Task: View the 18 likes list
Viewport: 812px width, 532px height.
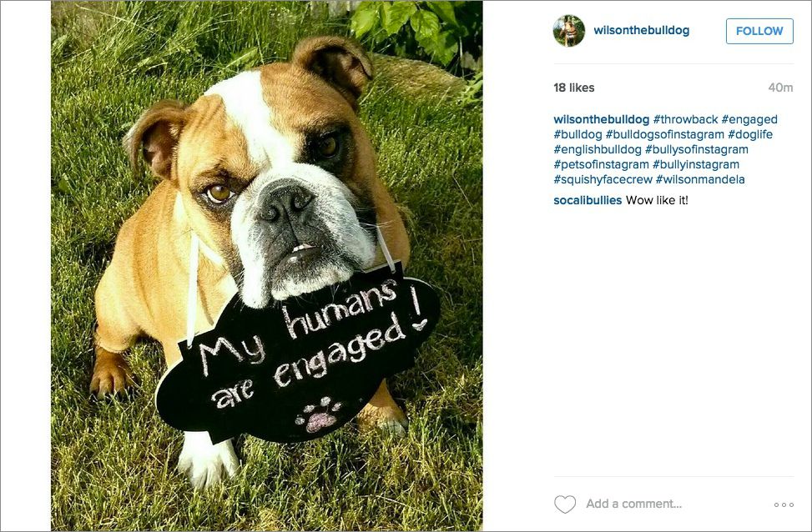Action: [574, 88]
